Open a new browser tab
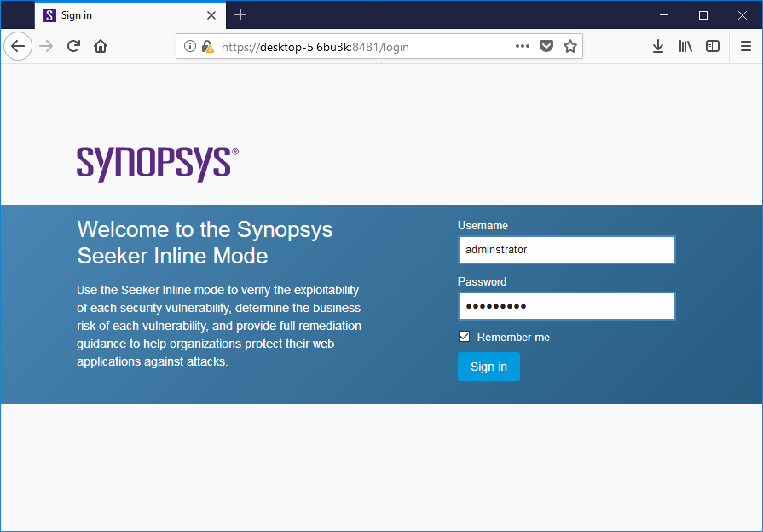The width and height of the screenshot is (763, 532). pos(240,14)
